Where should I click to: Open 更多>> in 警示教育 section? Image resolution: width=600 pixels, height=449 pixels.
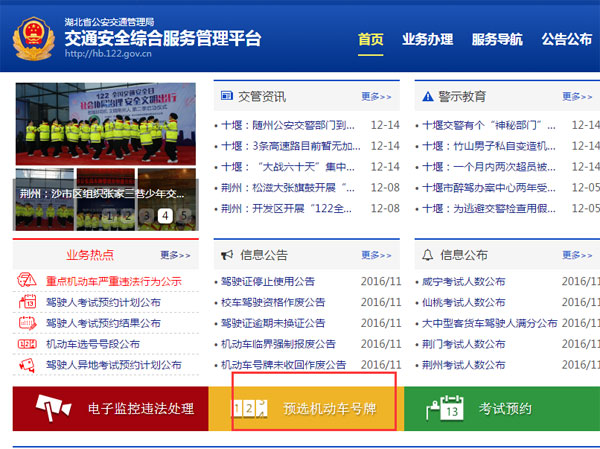(x=577, y=96)
